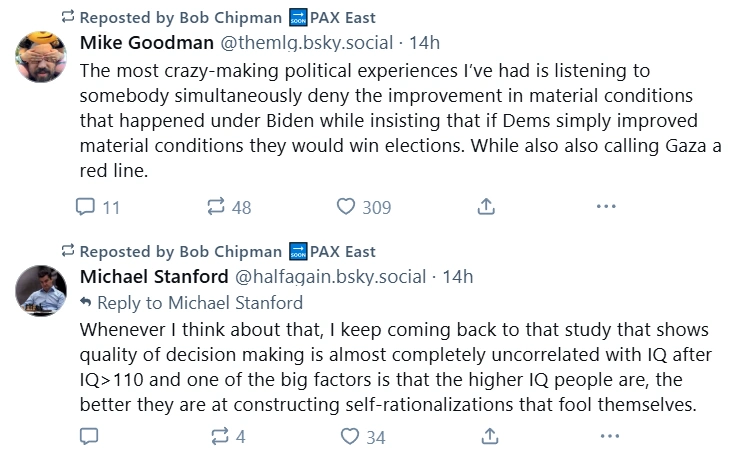This screenshot has height=461, width=733.
Task: Share Mike Goodman's post
Action: pos(486,206)
